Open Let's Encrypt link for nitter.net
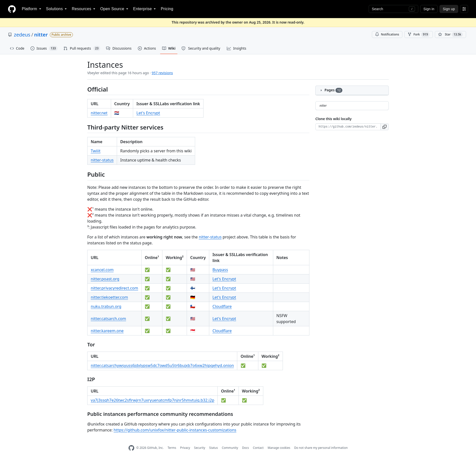Screen dimensions: 476x461 [x=148, y=113]
